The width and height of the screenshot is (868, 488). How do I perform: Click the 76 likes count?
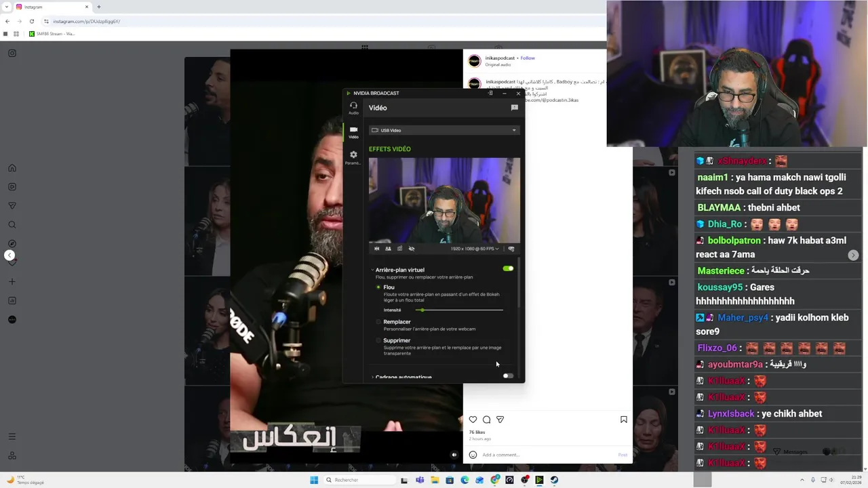[x=477, y=432]
